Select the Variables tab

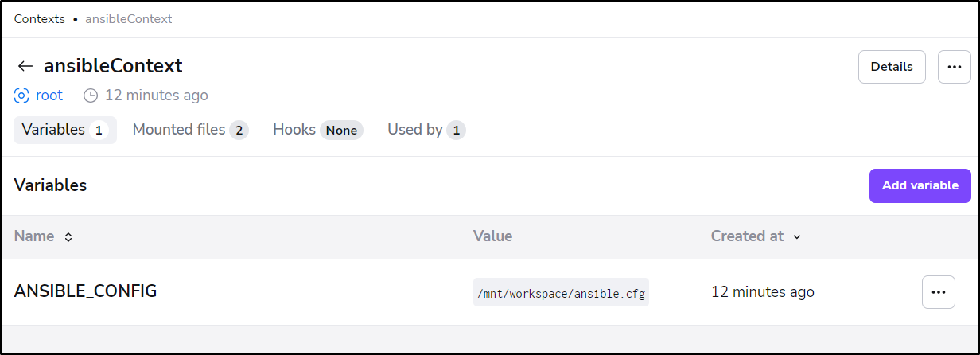[65, 130]
